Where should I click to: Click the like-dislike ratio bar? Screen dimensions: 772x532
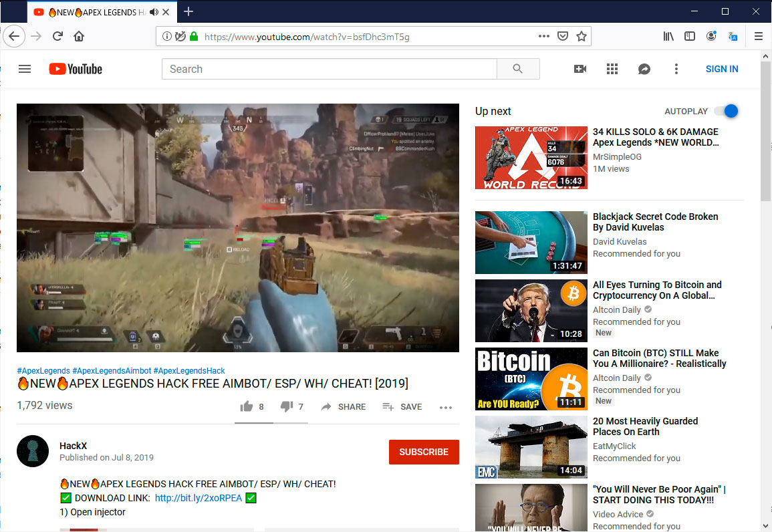[x=271, y=423]
